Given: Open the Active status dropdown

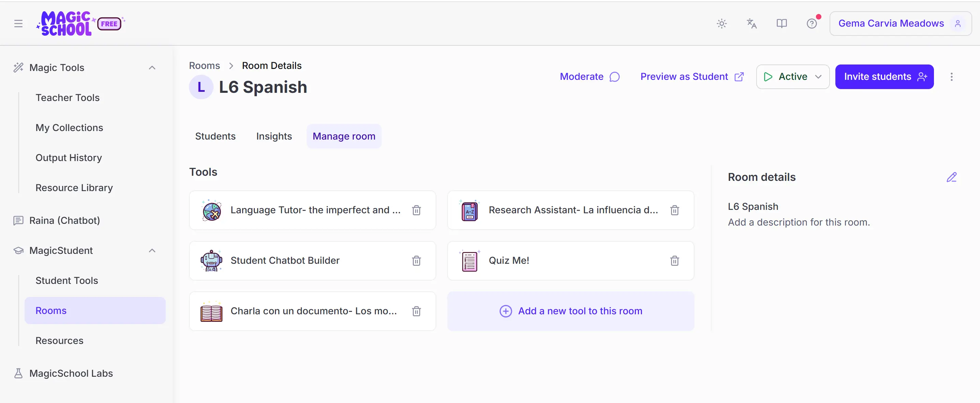Looking at the screenshot, I should [x=792, y=77].
